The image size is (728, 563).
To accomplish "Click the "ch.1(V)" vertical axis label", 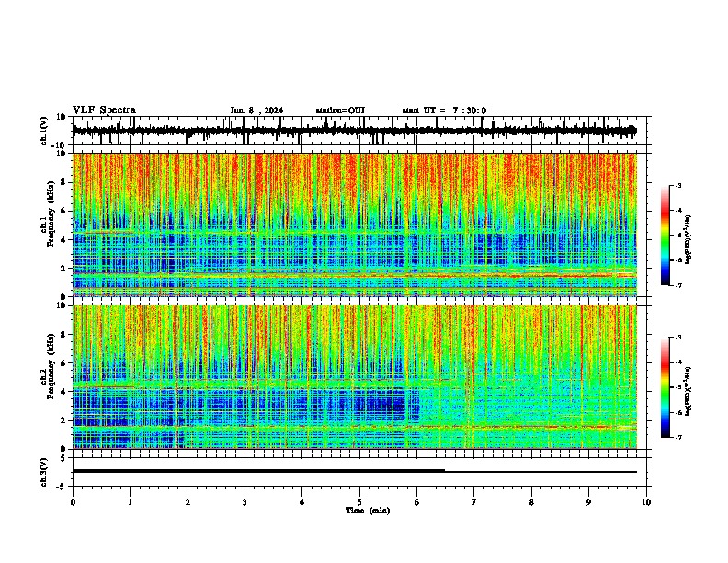I will click(44, 131).
